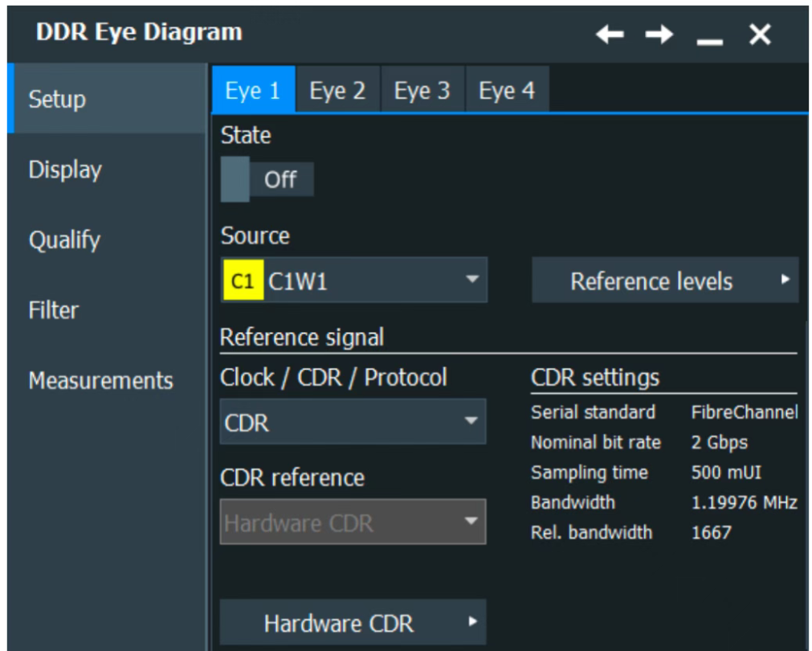Click the DDR Eye Diagram title

click(139, 32)
